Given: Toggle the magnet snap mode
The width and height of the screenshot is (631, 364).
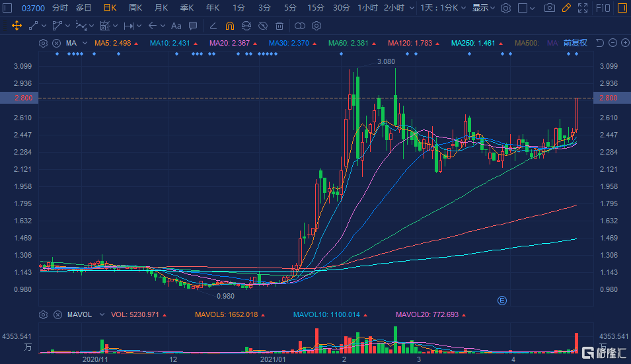Looking at the screenshot, I should pos(229,26).
